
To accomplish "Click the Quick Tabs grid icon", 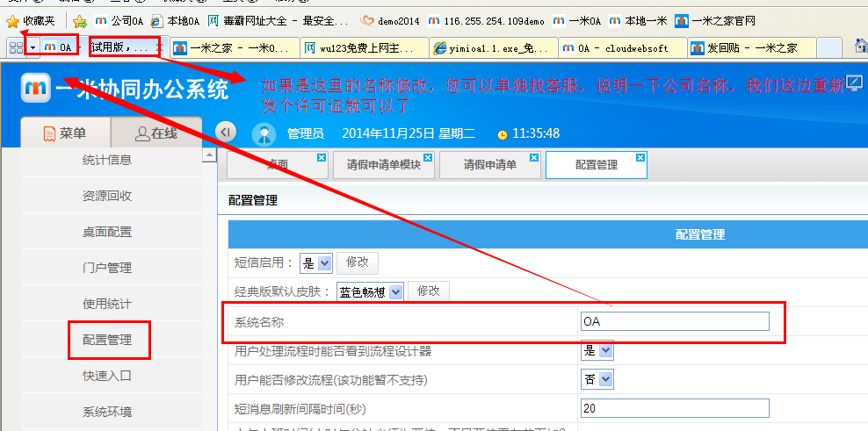I will (x=15, y=47).
